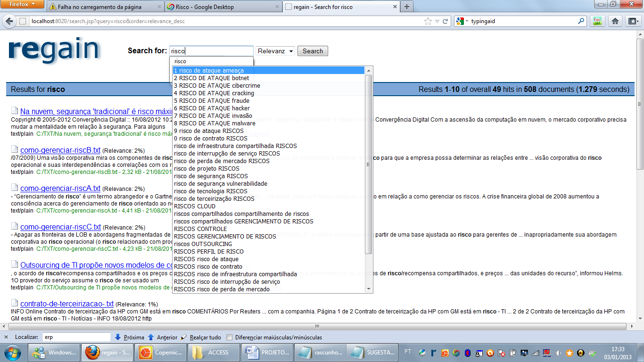Open the Google search engine selector dropdown
Image resolution: width=644 pixels, height=362 pixels.
coord(463,21)
